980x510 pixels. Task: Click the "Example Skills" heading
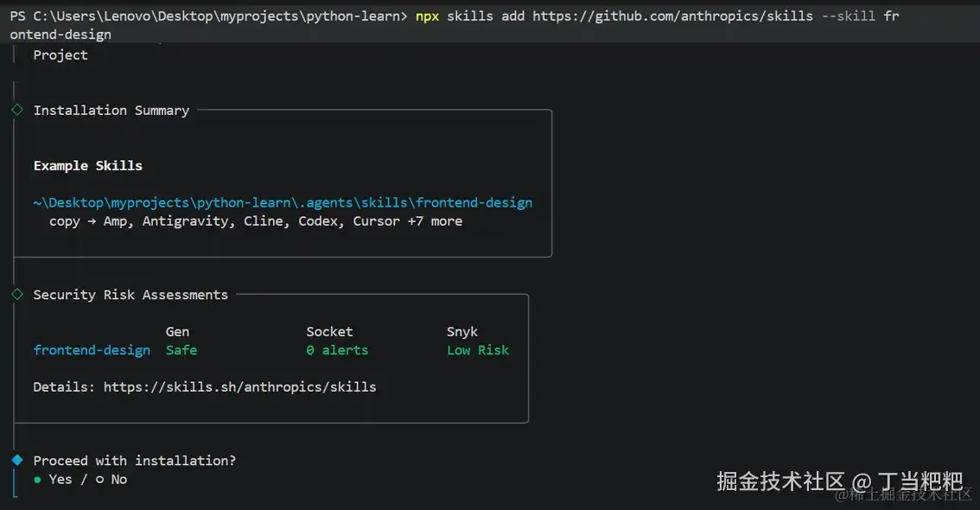click(x=88, y=166)
